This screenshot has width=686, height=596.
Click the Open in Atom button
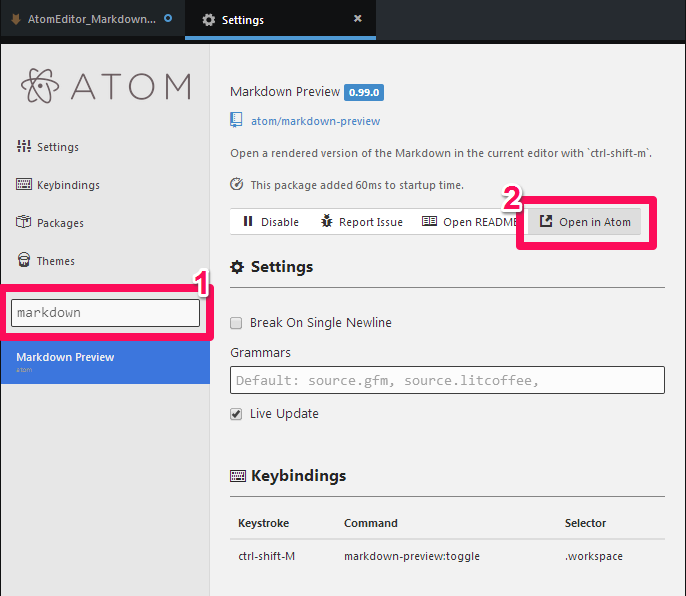[584, 222]
